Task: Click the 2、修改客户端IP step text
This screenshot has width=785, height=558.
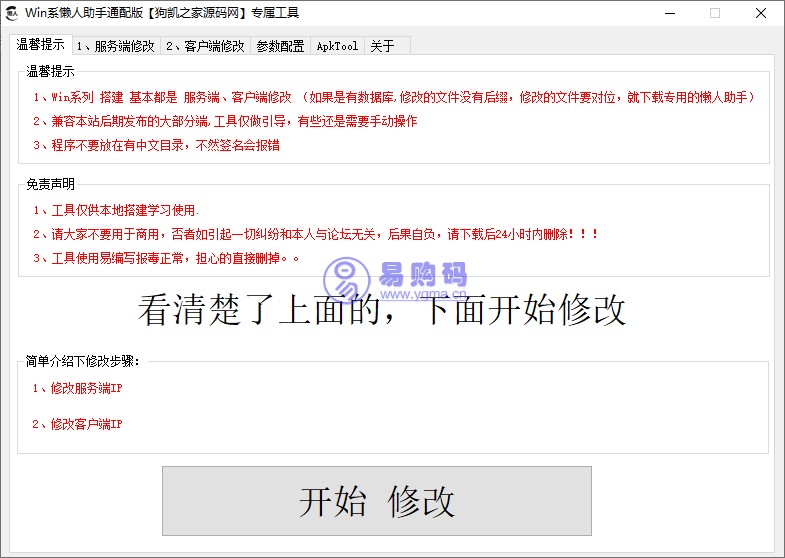Action: (77, 424)
